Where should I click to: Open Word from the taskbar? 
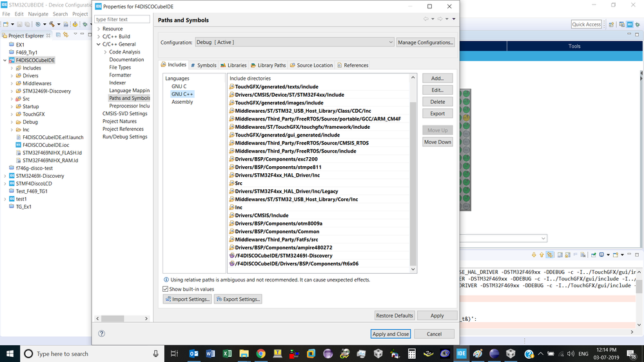[210, 354]
